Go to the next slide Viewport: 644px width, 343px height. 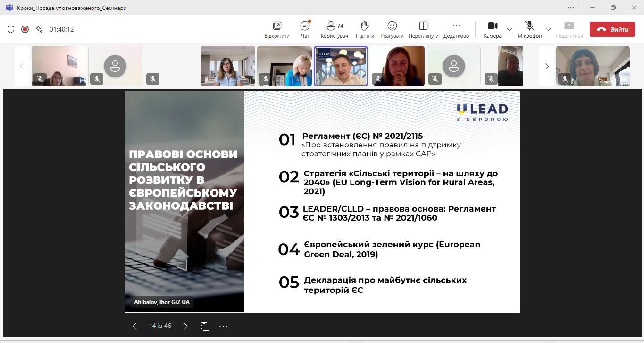pos(185,326)
